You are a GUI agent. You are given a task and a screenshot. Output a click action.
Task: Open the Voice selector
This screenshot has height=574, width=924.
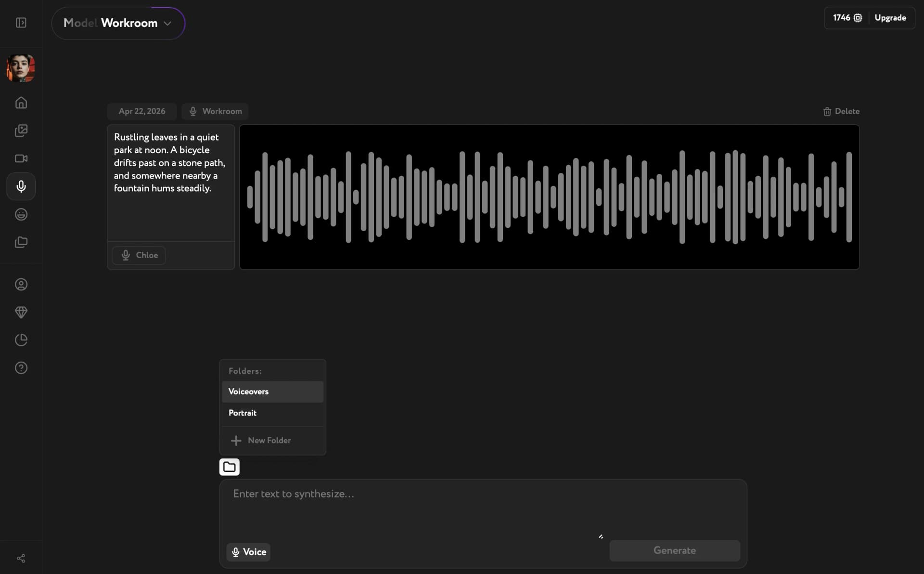click(x=248, y=552)
